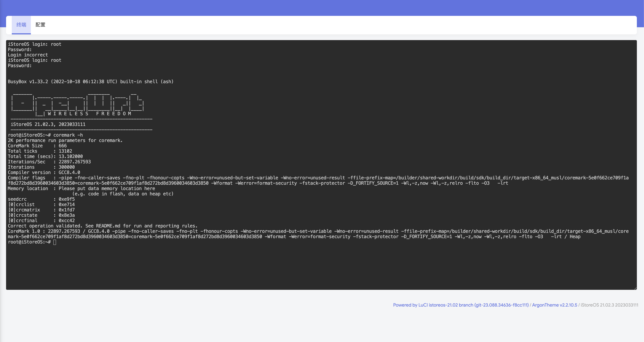Open the 配置 tab
Screen dimensions: 644x342
[40, 25]
